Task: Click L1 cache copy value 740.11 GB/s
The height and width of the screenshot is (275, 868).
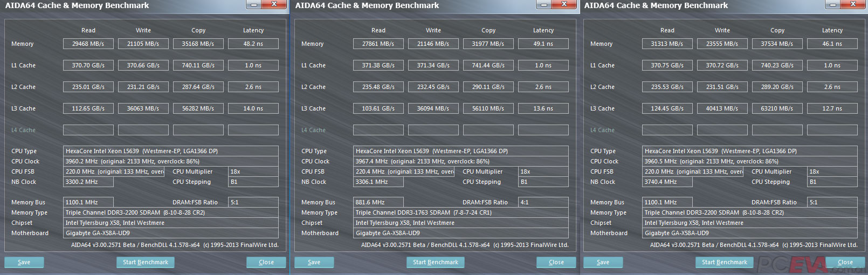Action: coord(198,65)
